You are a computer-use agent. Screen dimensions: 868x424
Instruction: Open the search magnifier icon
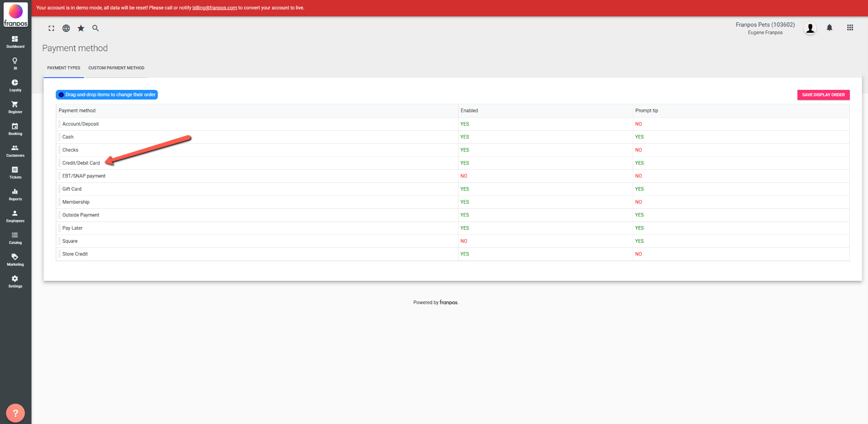(x=95, y=28)
